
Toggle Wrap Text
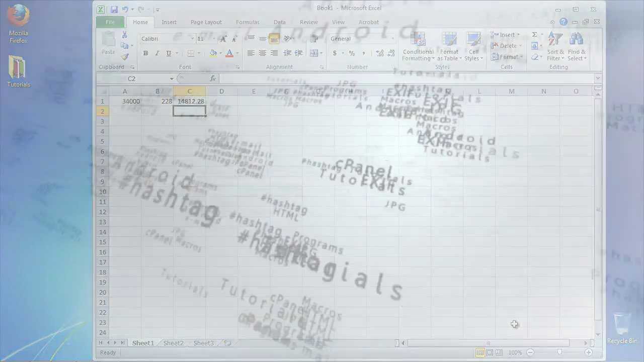314,39
